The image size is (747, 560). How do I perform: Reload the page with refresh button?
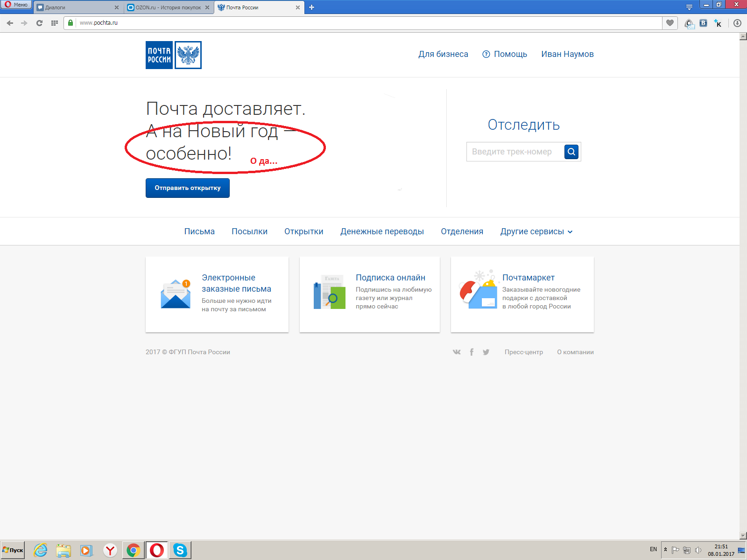pyautogui.click(x=39, y=23)
